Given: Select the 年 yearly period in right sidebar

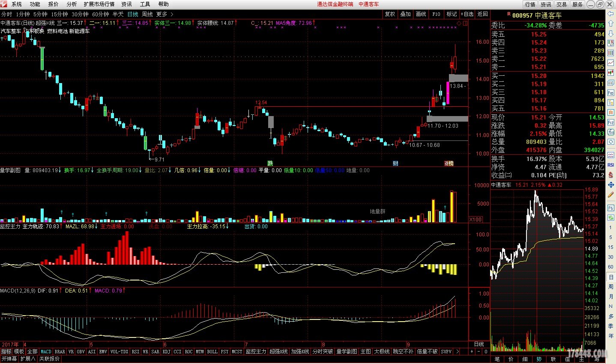Looking at the screenshot, I should click(x=611, y=336).
